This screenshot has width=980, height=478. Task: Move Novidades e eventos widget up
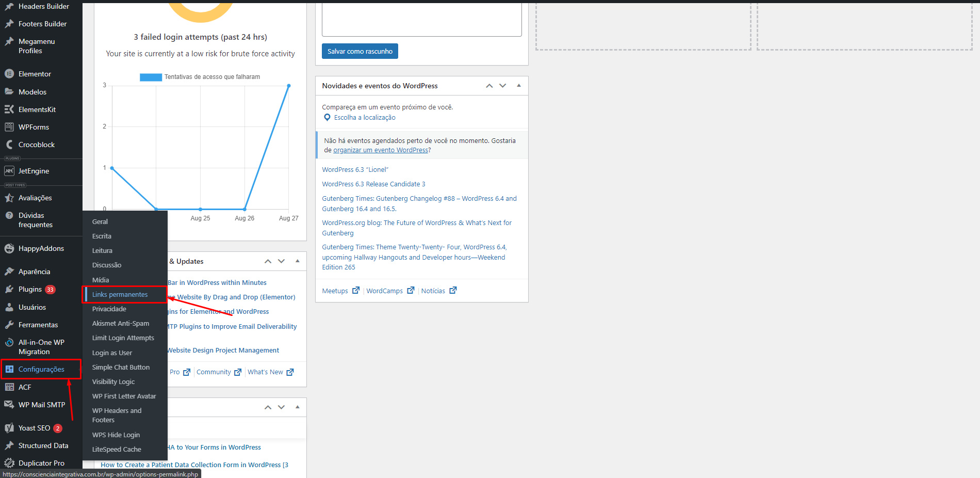(489, 86)
